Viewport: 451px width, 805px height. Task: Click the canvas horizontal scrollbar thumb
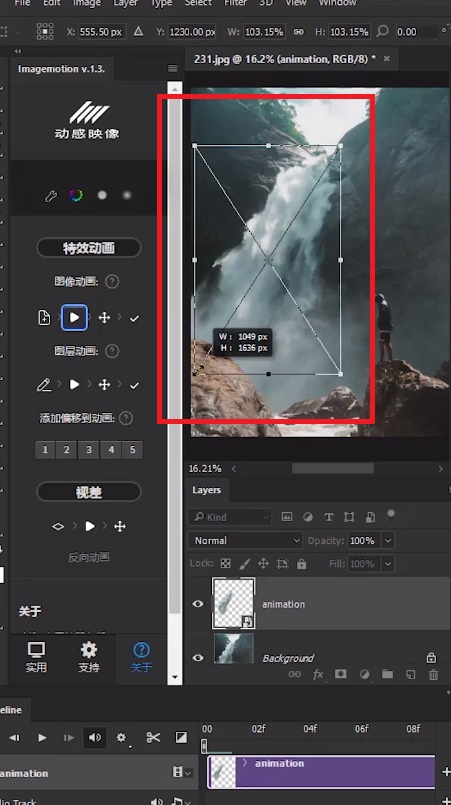click(x=333, y=468)
